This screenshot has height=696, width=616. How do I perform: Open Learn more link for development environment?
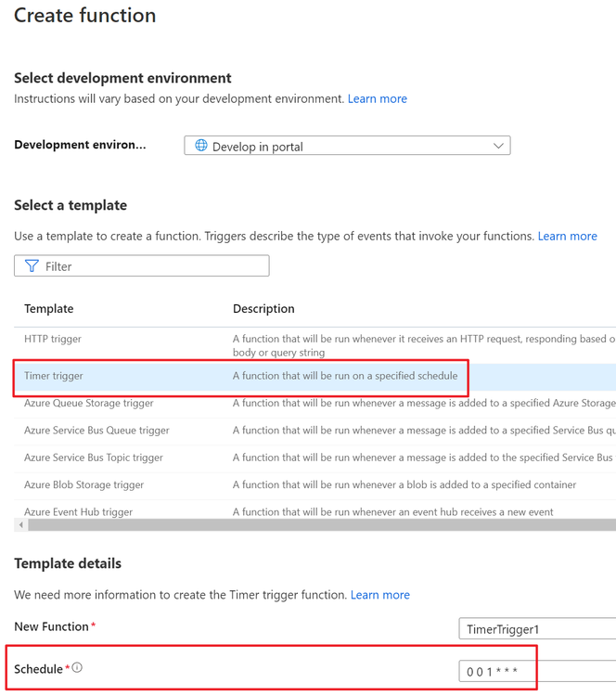pyautogui.click(x=377, y=98)
